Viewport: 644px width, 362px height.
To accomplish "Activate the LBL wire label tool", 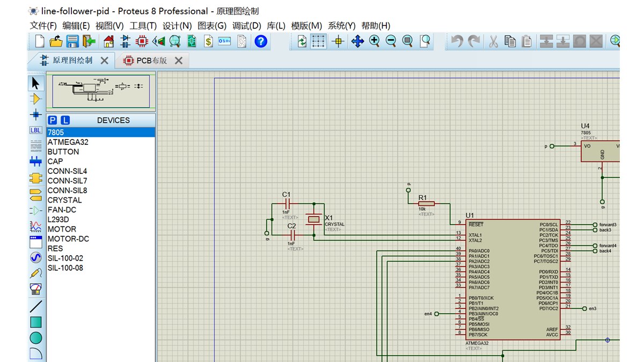I will [x=35, y=130].
